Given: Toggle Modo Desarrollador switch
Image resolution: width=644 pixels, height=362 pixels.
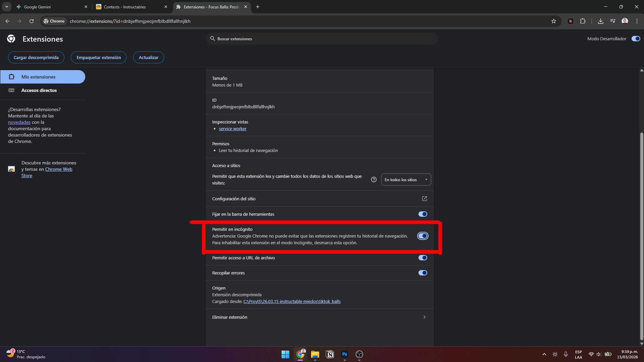Looking at the screenshot, I should point(636,39).
